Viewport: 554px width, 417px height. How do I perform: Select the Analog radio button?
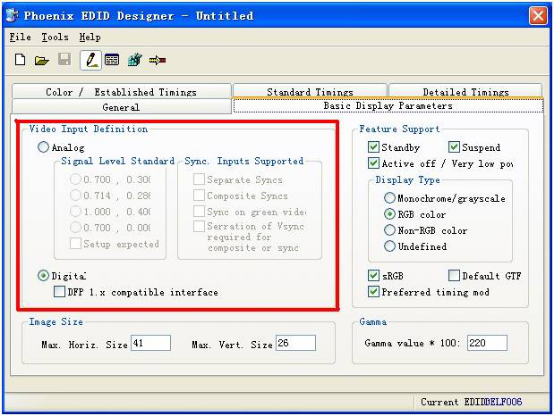click(x=43, y=147)
